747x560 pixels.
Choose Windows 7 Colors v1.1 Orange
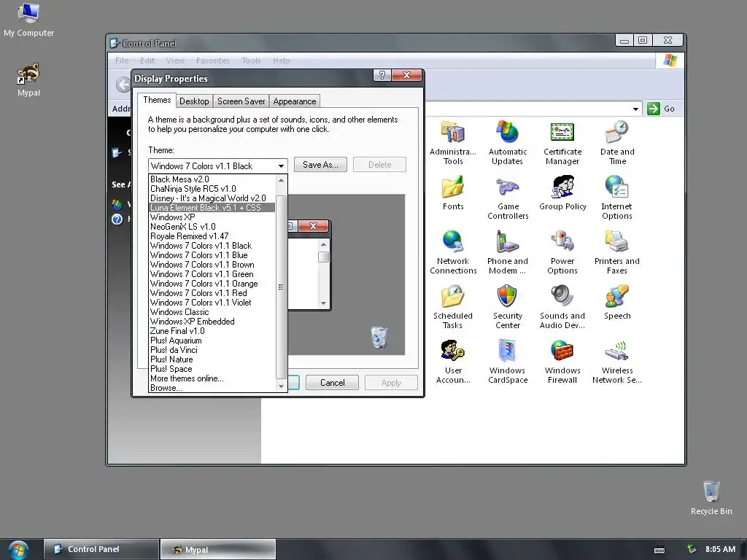coord(212,284)
